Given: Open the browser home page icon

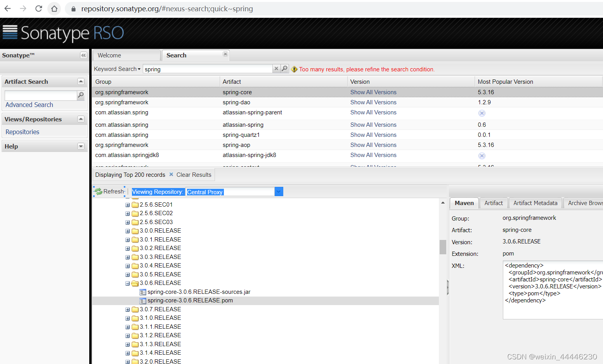Looking at the screenshot, I should click(54, 9).
